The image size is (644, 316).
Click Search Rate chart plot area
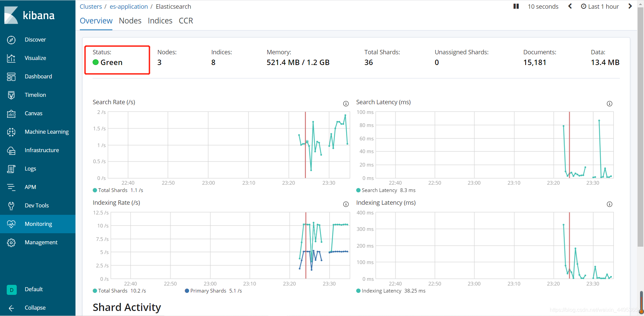(x=229, y=145)
